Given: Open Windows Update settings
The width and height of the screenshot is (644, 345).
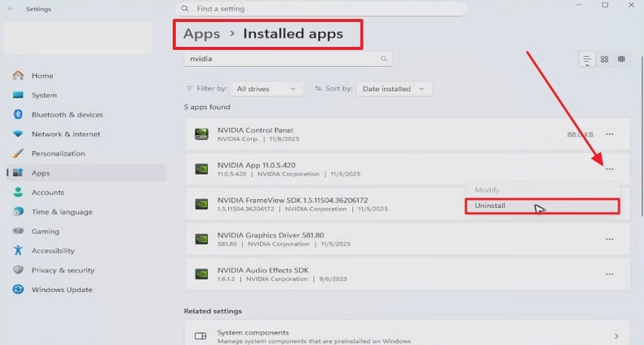Looking at the screenshot, I should (86, 290).
